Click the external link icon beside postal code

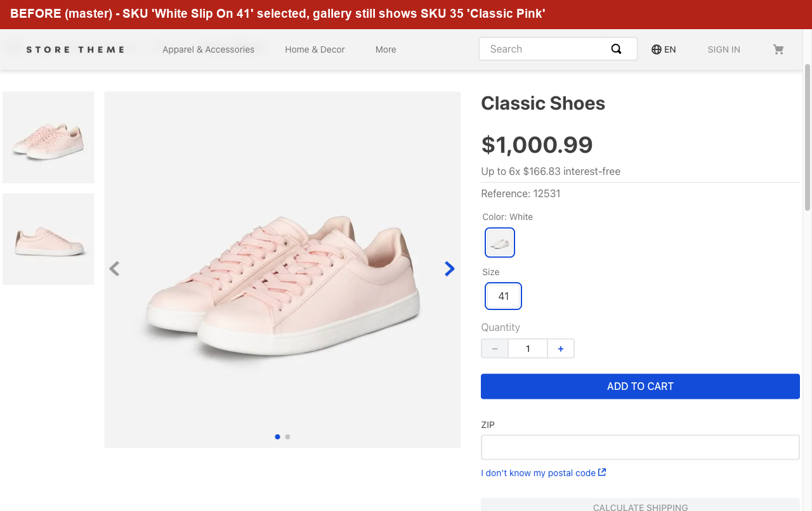pos(602,472)
